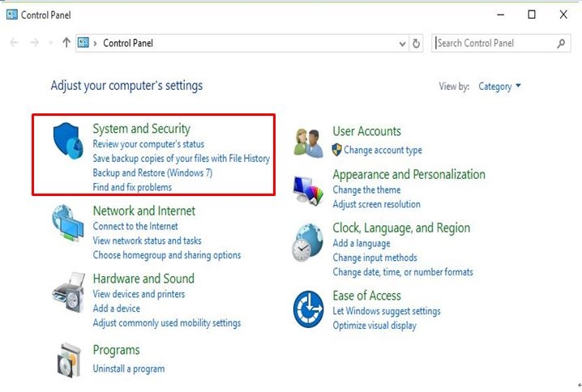Refresh the Control Panel address bar
This screenshot has width=582, height=392.
(416, 44)
